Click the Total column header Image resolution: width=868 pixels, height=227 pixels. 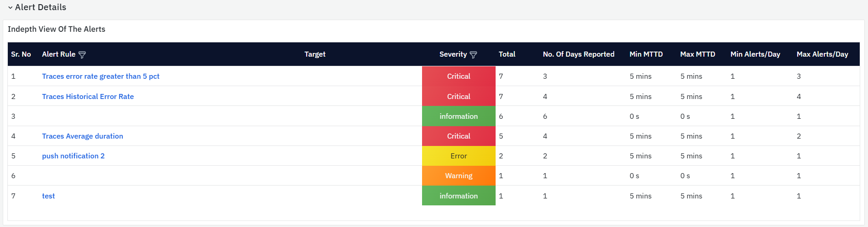[x=507, y=54]
